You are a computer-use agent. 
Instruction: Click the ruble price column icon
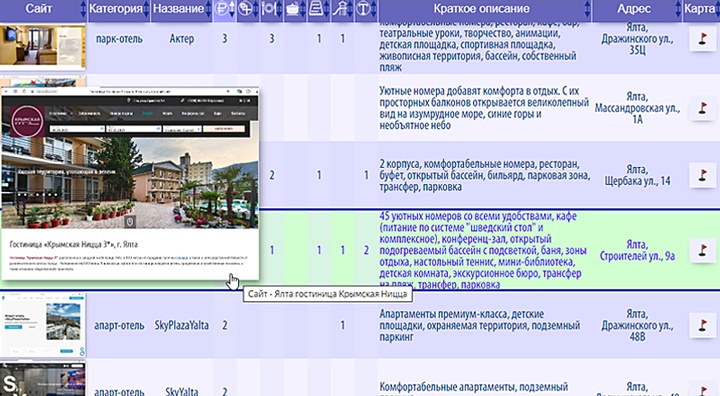coord(221,8)
